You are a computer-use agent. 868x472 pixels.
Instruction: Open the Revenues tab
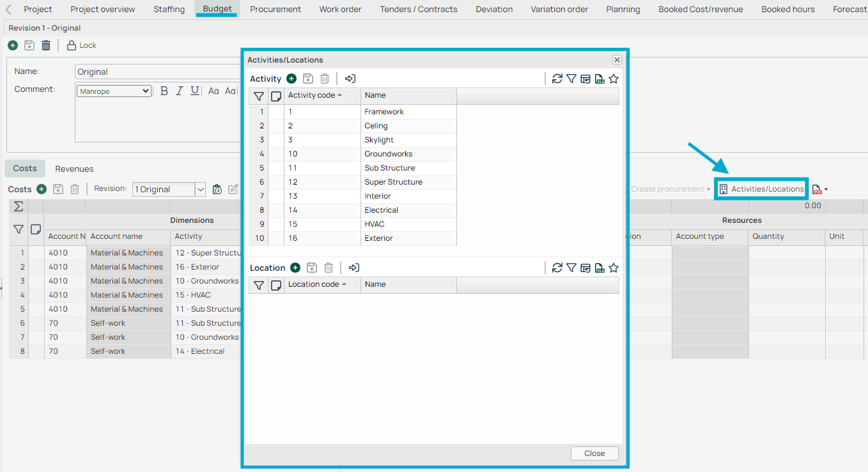click(x=74, y=169)
